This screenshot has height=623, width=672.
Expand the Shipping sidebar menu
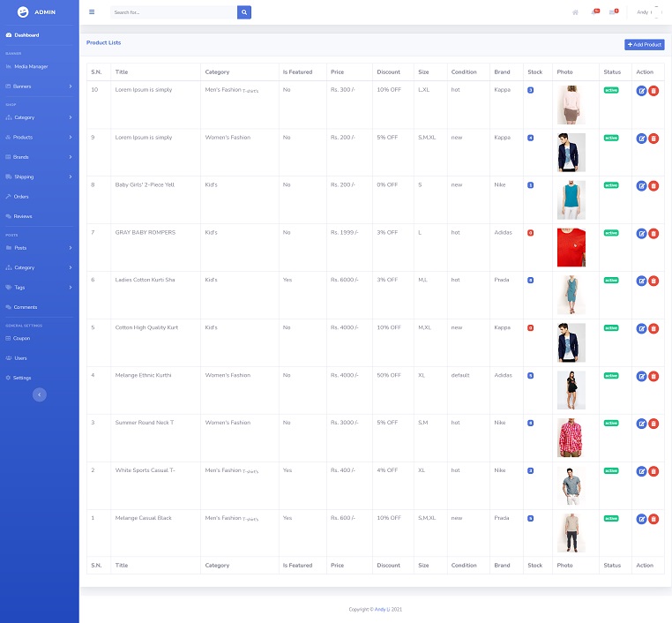pyautogui.click(x=39, y=176)
